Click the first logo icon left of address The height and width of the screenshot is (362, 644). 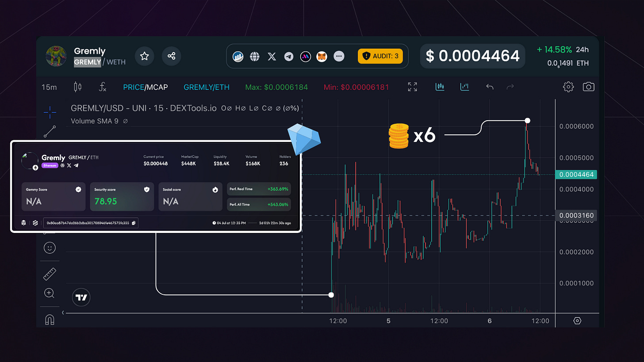(24, 223)
